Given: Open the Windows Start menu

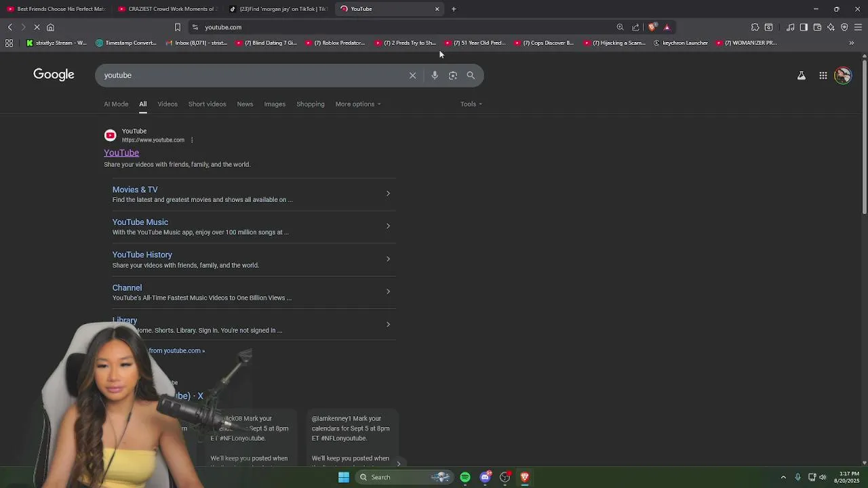Looking at the screenshot, I should 344,477.
